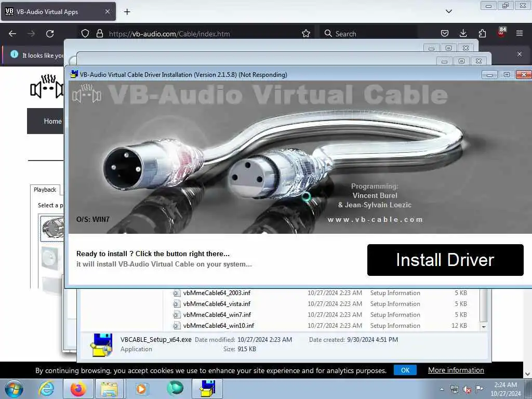Click the address bar URL
The image size is (532, 399).
[169, 34]
